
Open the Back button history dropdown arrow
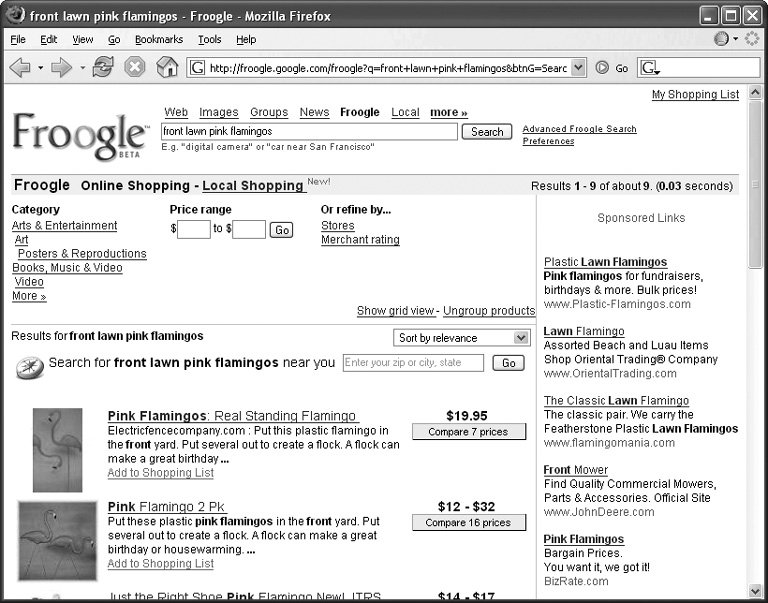pyautogui.click(x=40, y=68)
